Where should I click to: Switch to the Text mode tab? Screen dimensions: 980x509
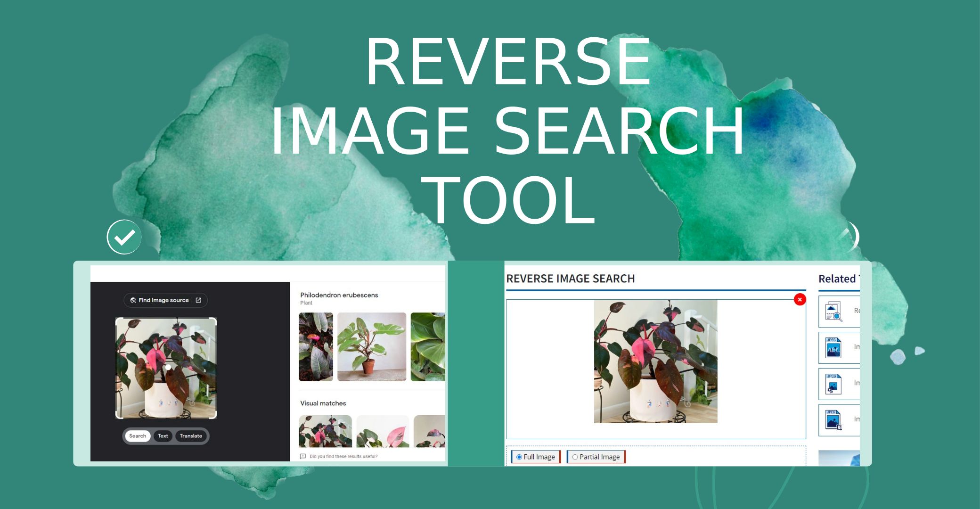click(163, 436)
